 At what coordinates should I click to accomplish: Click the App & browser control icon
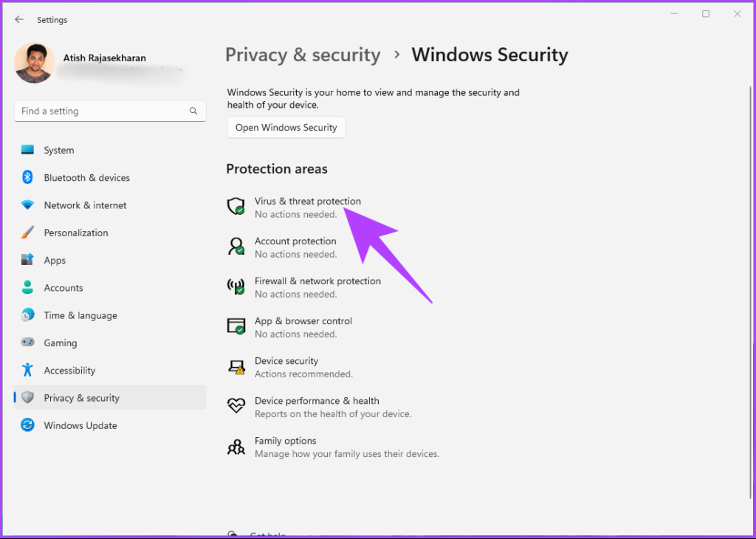[x=236, y=326]
